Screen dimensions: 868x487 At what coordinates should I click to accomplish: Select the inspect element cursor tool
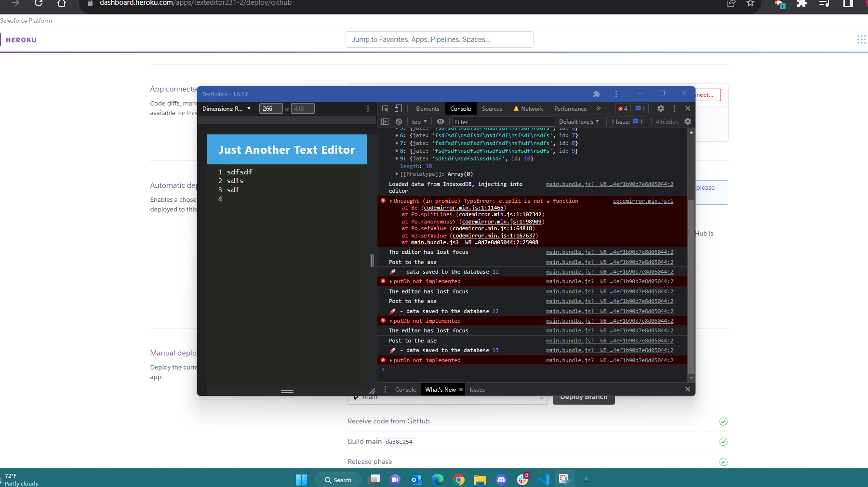(385, 108)
